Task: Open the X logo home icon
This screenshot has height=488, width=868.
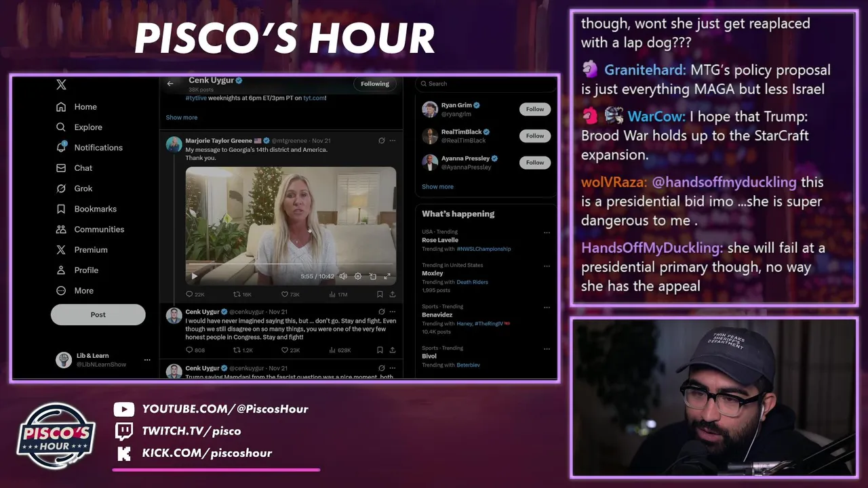Action: click(61, 85)
